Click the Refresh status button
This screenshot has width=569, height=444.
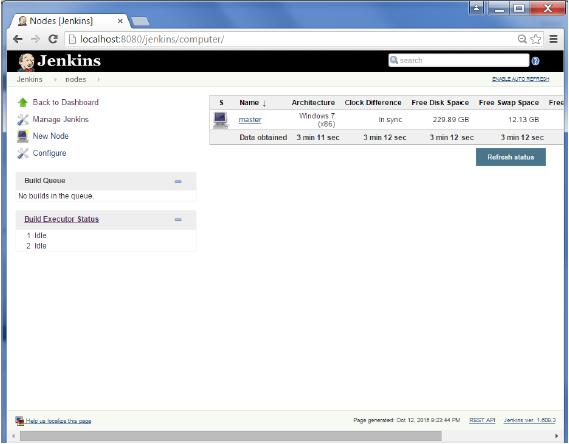pyautogui.click(x=511, y=157)
